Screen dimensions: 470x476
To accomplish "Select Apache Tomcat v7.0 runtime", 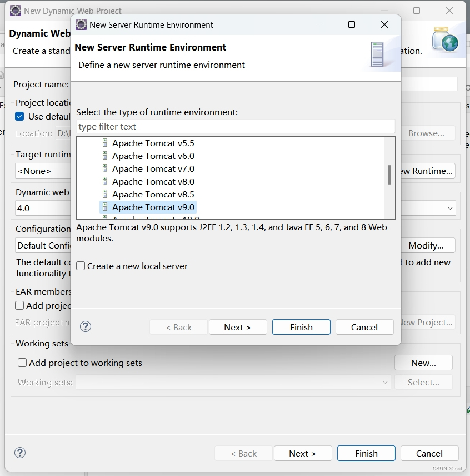I will 153,169.
